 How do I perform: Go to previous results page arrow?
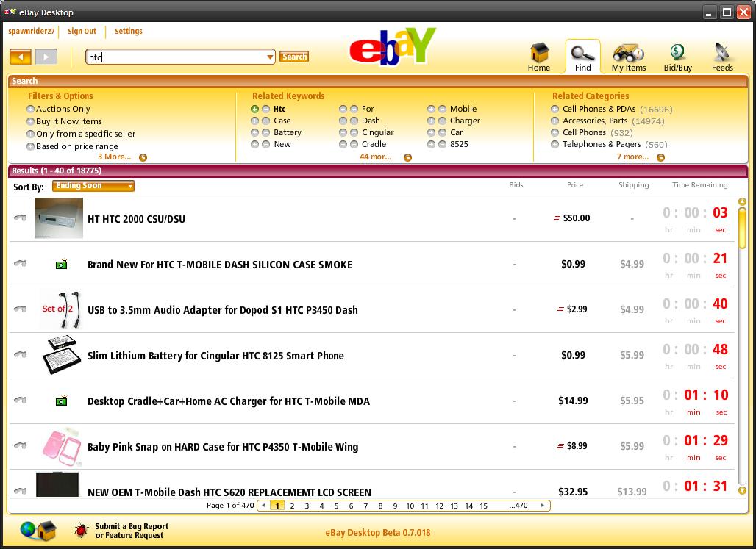(263, 506)
